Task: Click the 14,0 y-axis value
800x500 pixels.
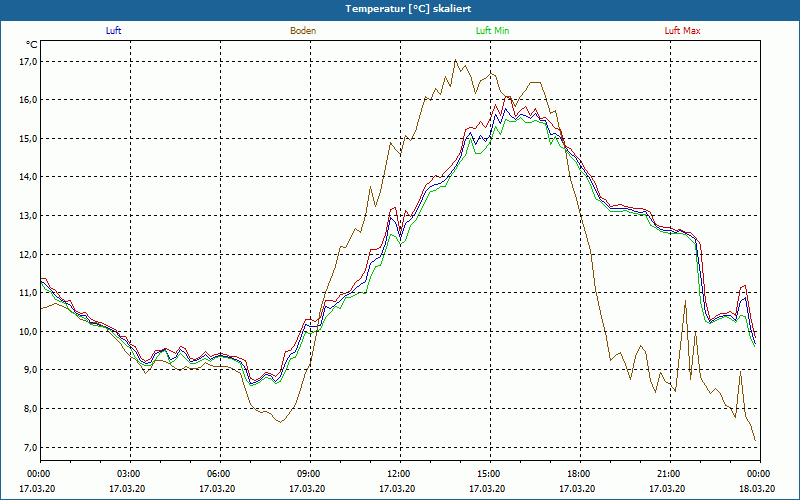Action: [28, 177]
